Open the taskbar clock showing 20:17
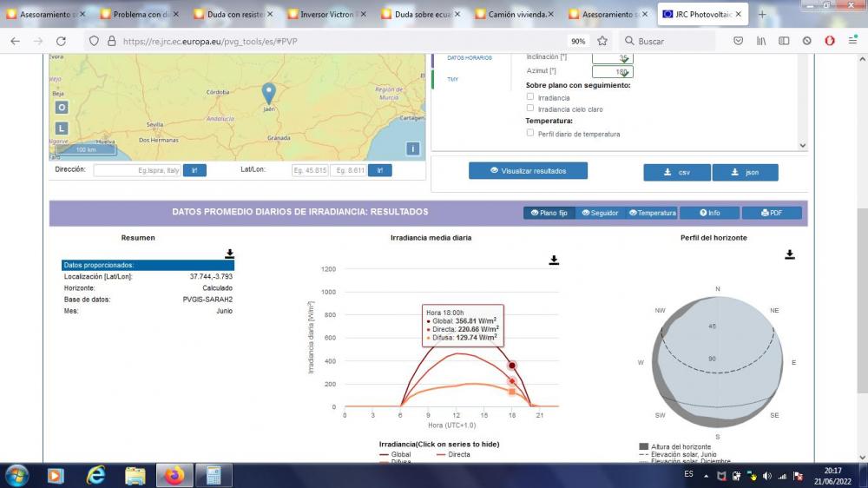 click(x=832, y=476)
